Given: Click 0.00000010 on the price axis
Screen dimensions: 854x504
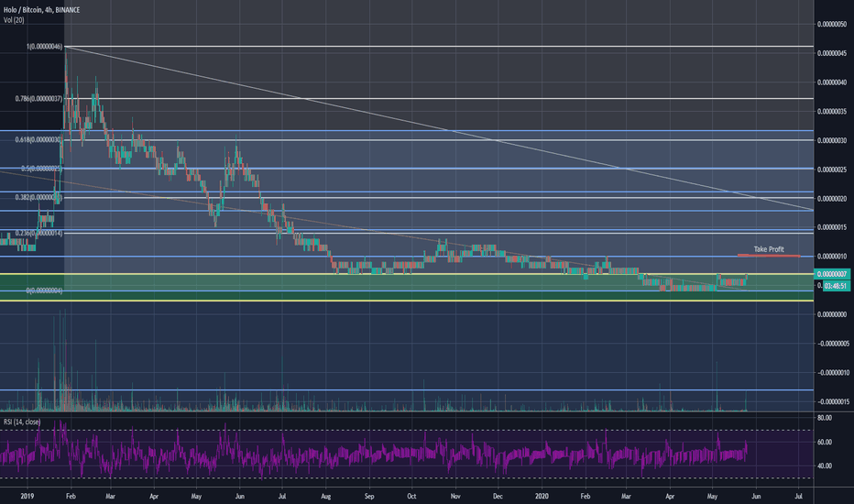Looking at the screenshot, I should click(x=832, y=257).
